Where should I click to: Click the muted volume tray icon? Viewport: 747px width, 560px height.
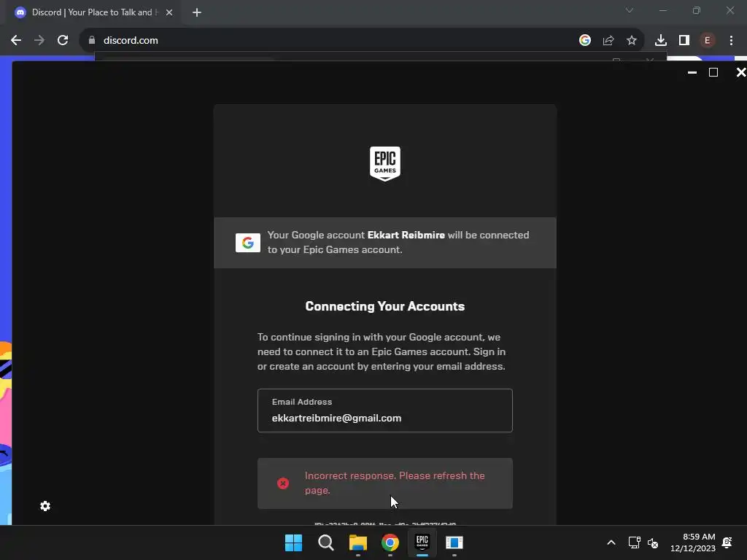653,542
